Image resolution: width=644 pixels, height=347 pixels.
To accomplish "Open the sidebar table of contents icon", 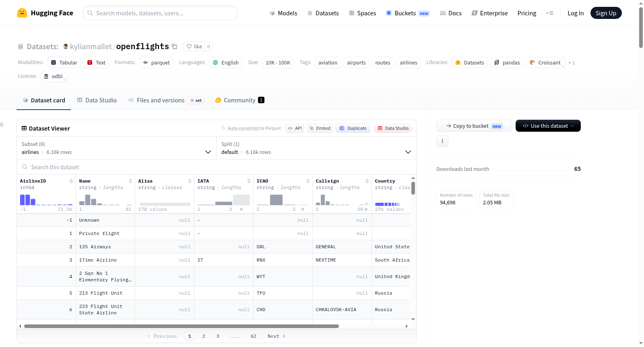I will coord(2,125).
